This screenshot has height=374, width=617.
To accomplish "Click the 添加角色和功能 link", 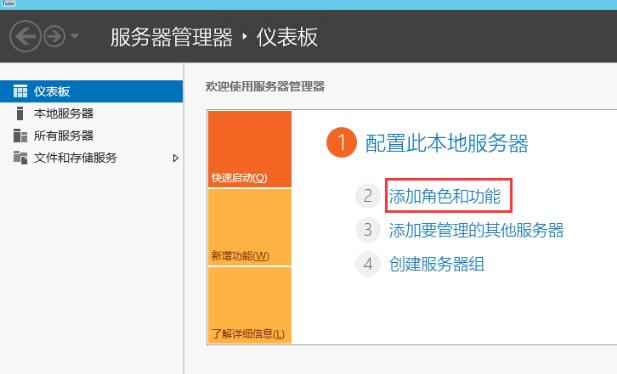I will point(445,196).
